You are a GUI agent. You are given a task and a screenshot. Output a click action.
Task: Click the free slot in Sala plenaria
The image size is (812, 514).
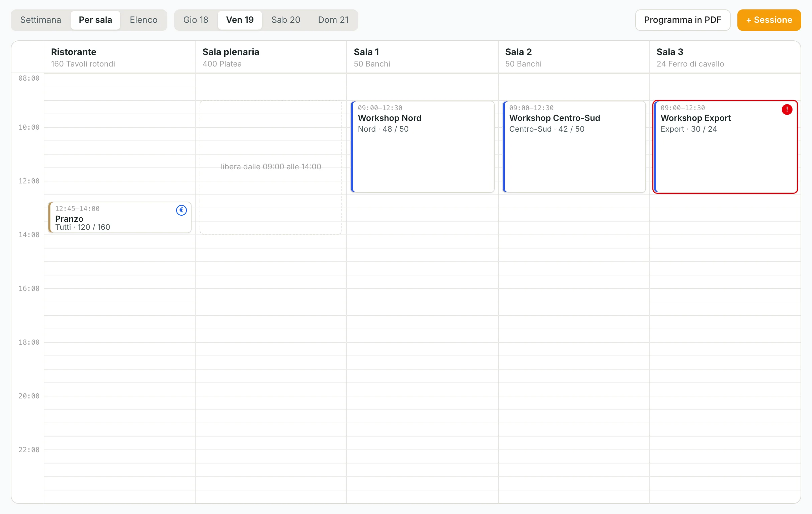(x=271, y=167)
